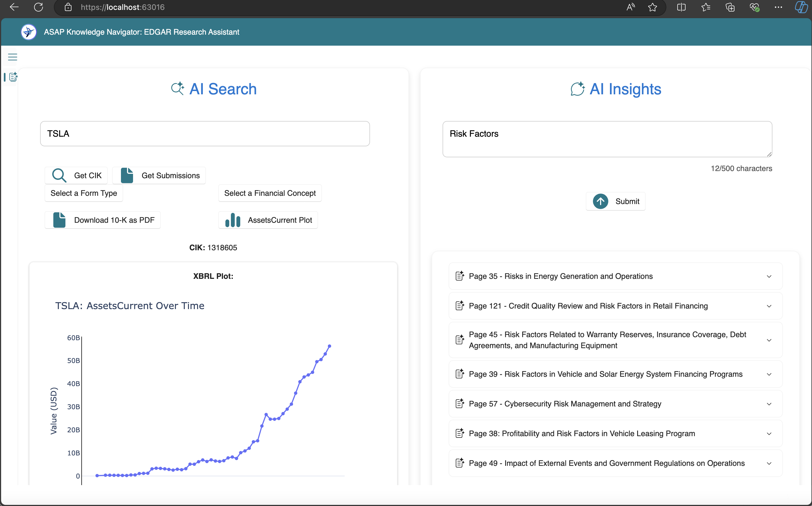
Task: Click the sidebar document sparkle icon
Action: point(13,77)
